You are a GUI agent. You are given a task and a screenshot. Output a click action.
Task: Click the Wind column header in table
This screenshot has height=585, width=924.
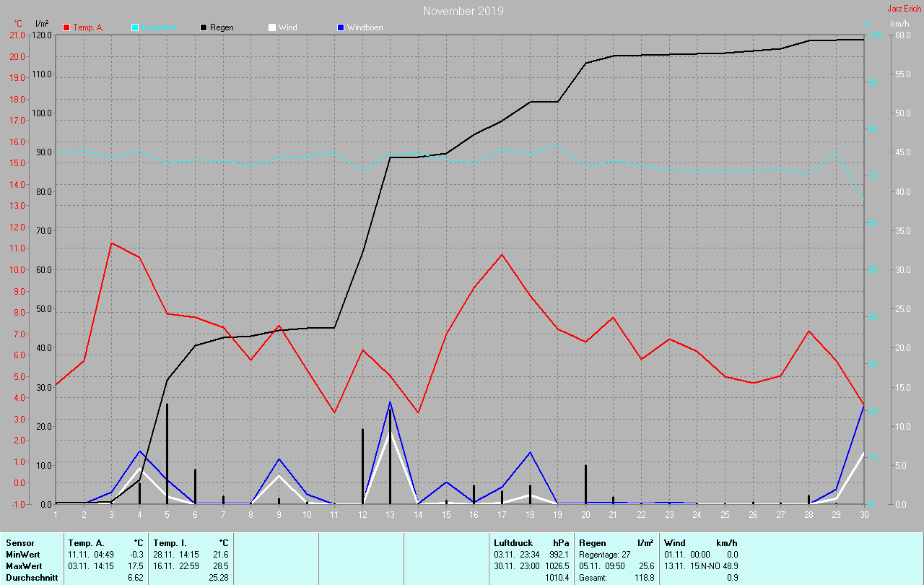pos(674,543)
